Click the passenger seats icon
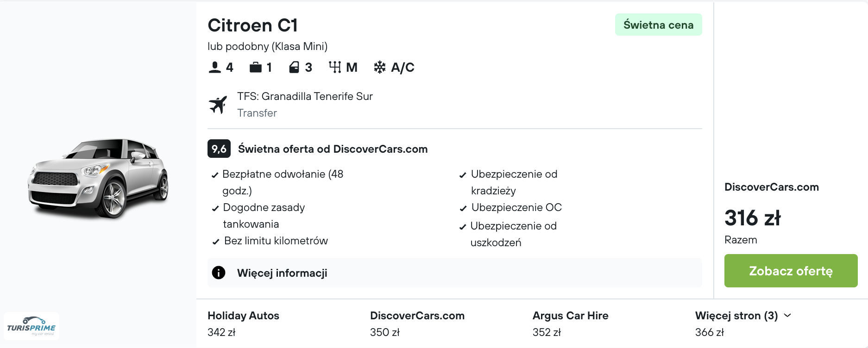The image size is (868, 348). coord(214,68)
